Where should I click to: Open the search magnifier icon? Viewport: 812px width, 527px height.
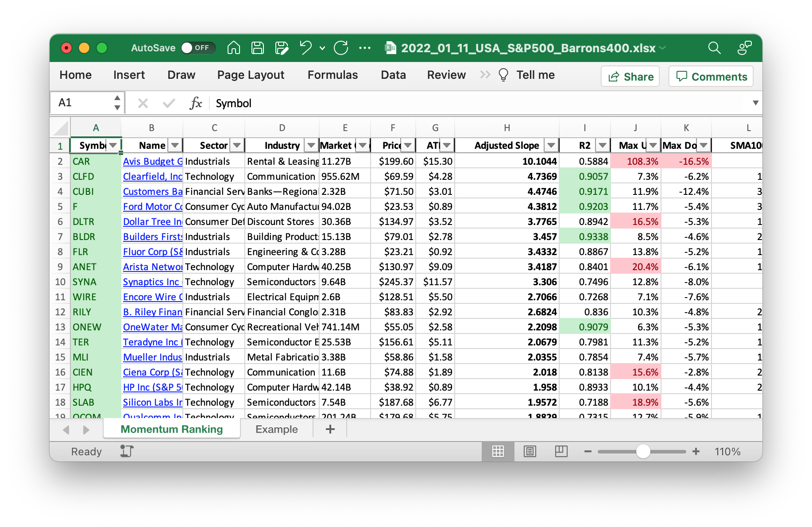pos(714,48)
